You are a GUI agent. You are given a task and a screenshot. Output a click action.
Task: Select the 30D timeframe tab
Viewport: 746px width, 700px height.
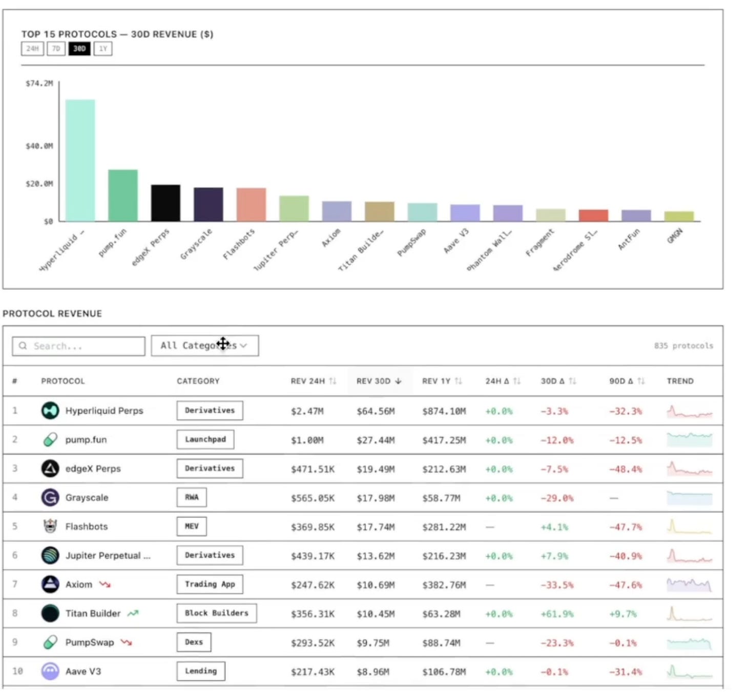[79, 49]
